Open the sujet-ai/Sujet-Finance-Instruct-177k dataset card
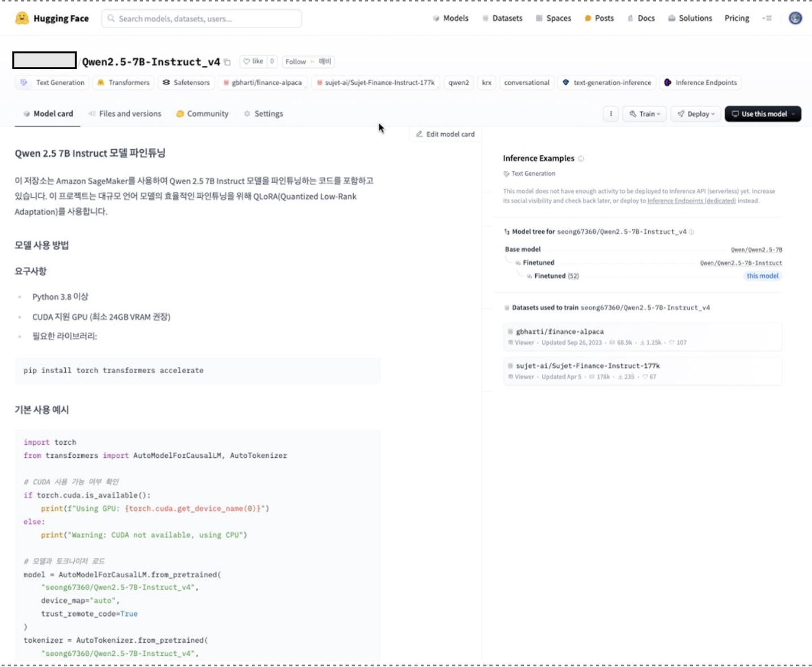Viewport: 812px width, 667px height. (x=642, y=371)
